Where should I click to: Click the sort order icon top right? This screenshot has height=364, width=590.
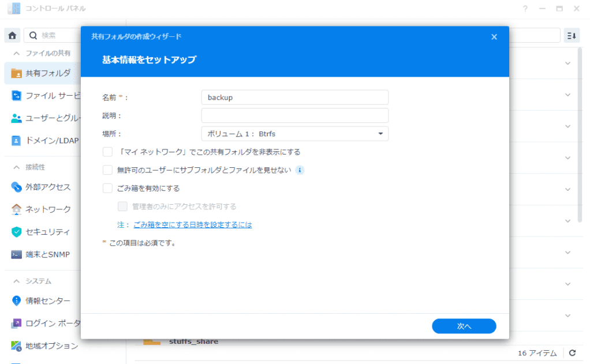pos(572,36)
